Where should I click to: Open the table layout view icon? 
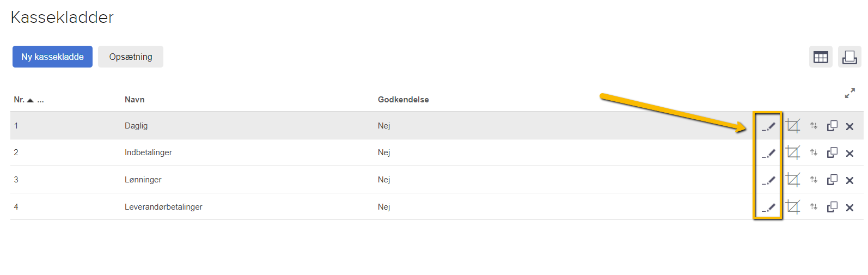pos(821,57)
